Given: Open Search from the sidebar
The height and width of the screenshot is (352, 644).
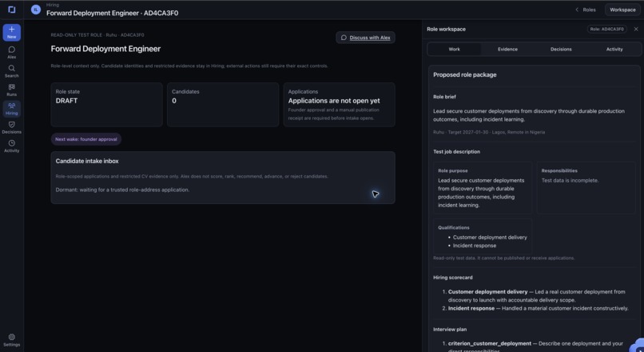Looking at the screenshot, I should click(11, 71).
